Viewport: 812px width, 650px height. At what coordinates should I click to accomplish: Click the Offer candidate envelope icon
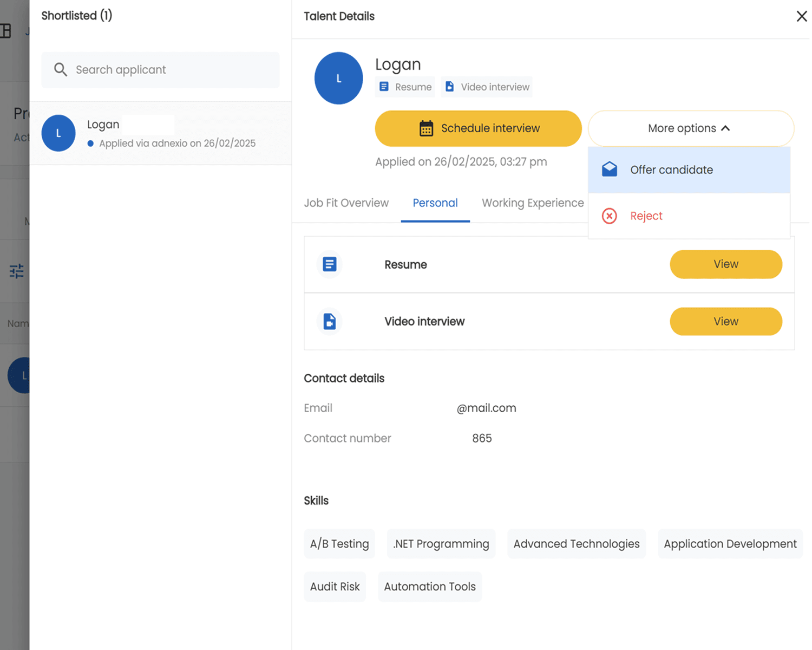610,170
